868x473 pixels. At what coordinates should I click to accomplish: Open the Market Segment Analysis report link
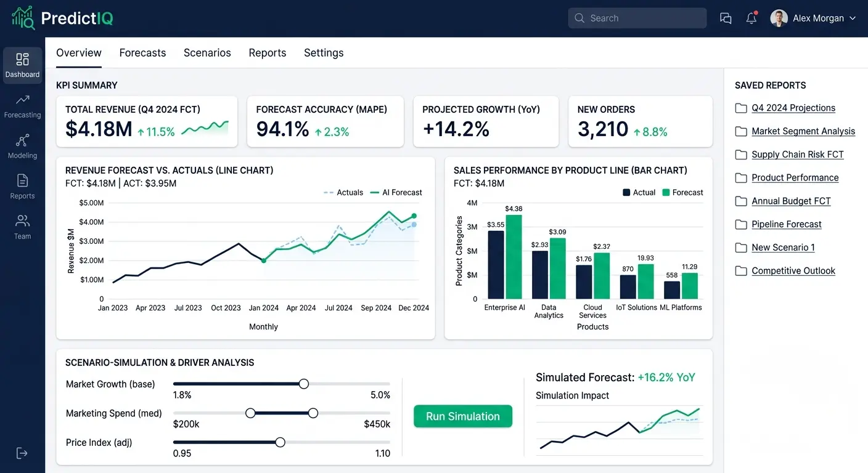pos(803,131)
